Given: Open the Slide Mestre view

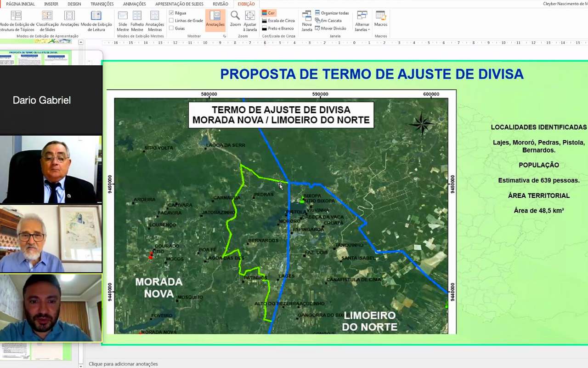Looking at the screenshot, I should [x=123, y=21].
